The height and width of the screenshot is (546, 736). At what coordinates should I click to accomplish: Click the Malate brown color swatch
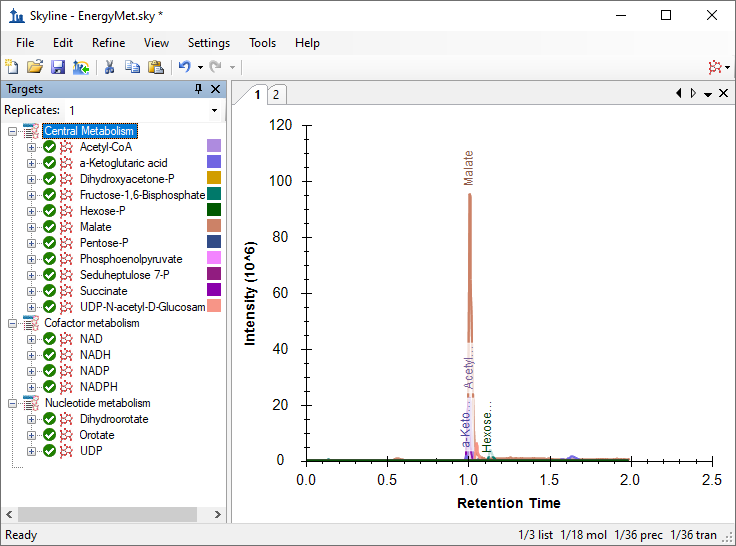tap(214, 226)
